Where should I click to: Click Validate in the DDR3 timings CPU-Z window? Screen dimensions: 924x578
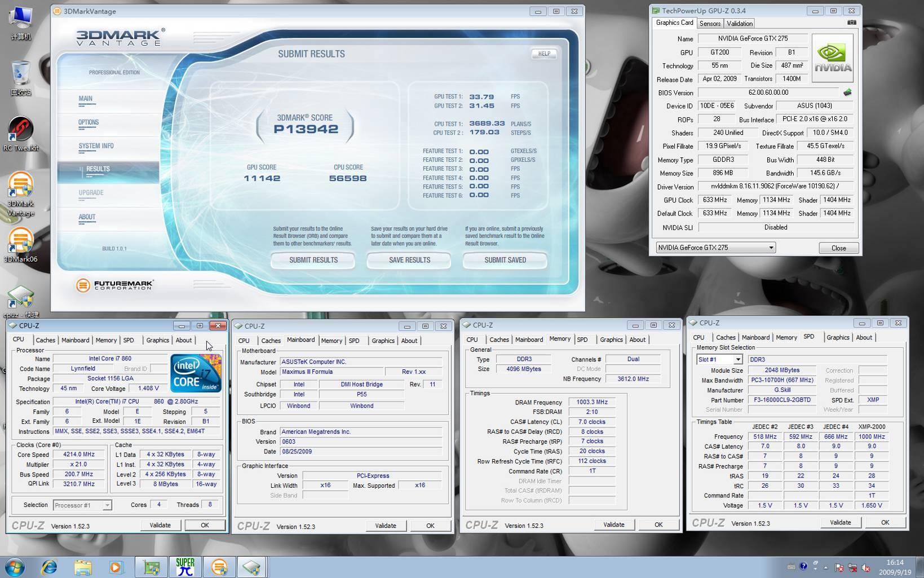click(613, 524)
